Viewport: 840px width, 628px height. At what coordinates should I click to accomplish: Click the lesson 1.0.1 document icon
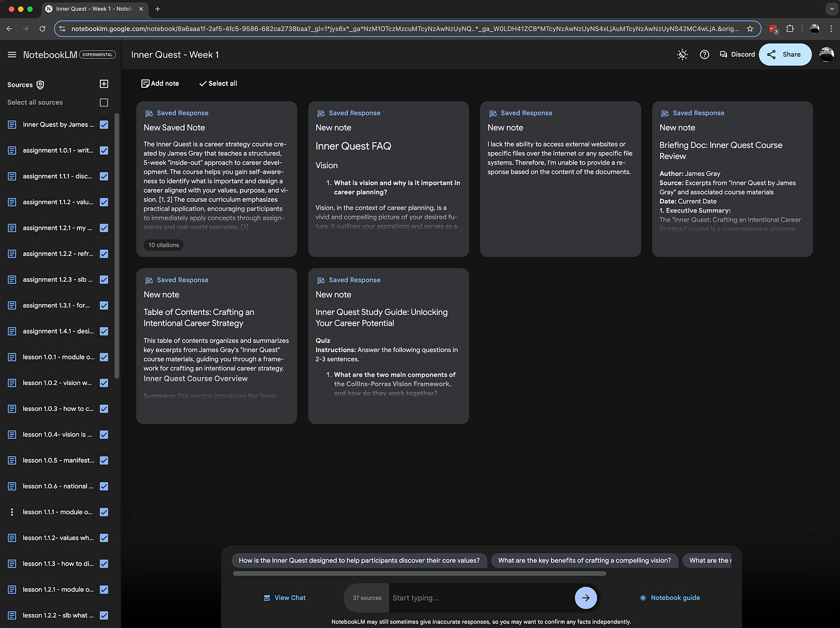(x=12, y=357)
